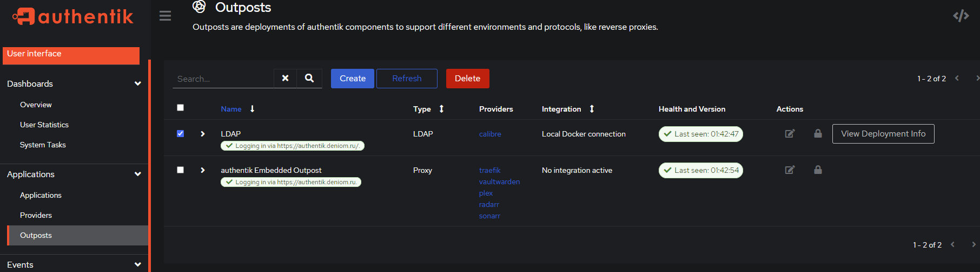Open Applications sub-item in the sidebar
Viewport: 980px width, 272px height.
41,195
